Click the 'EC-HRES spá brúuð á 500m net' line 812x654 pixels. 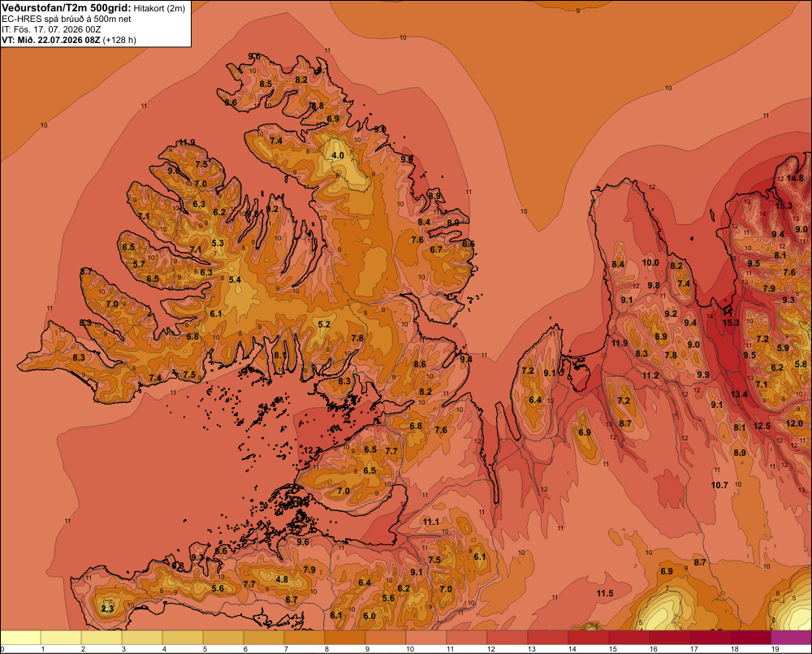tap(66, 19)
